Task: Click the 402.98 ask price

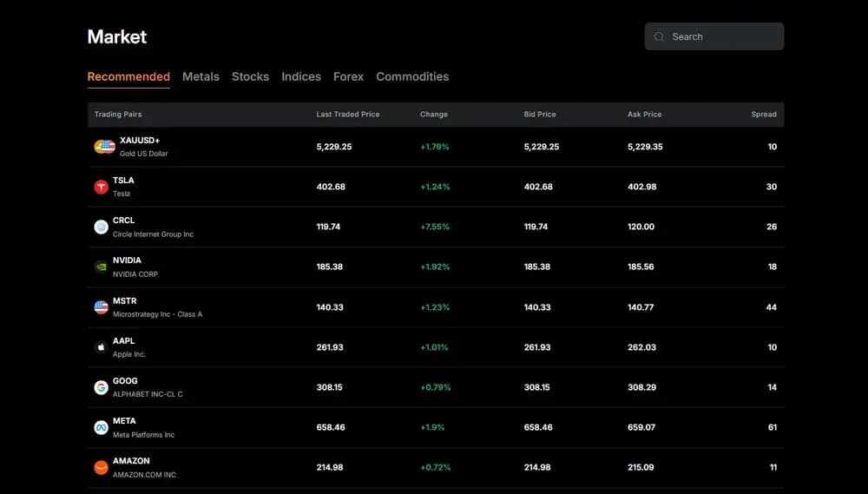Action: point(642,187)
